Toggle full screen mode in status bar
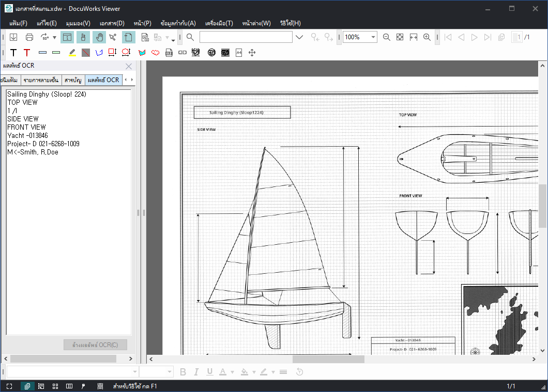This screenshot has height=392, width=548. pos(9,386)
